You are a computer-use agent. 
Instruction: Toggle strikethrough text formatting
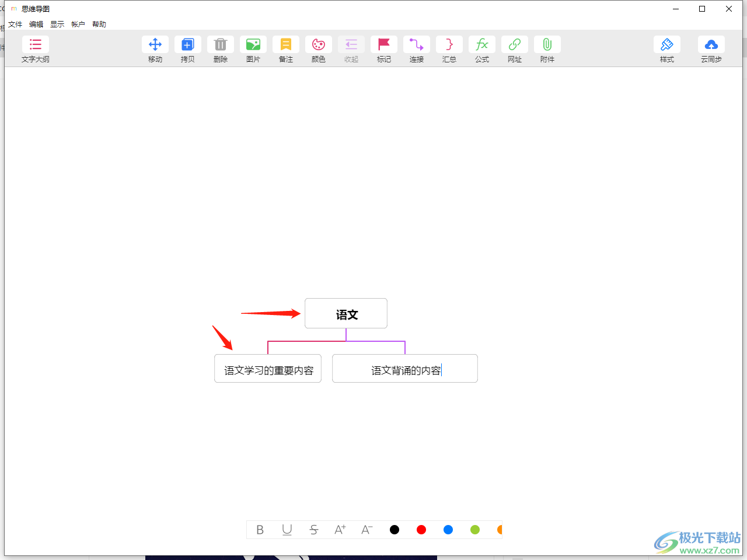[314, 530]
